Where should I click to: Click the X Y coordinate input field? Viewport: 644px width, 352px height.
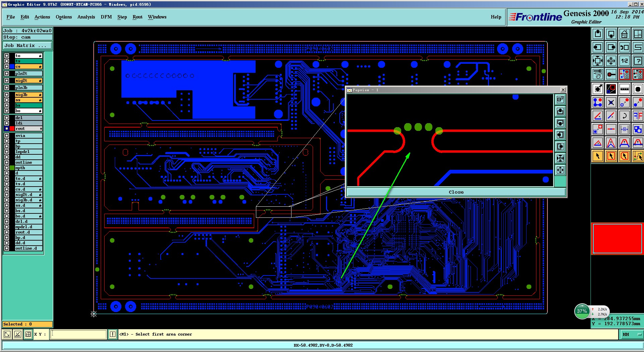78,334
